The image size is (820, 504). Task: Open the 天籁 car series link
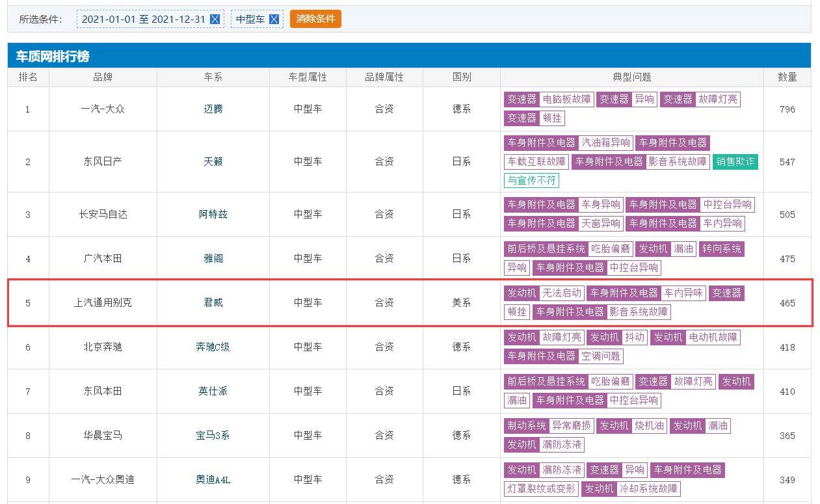point(213,161)
